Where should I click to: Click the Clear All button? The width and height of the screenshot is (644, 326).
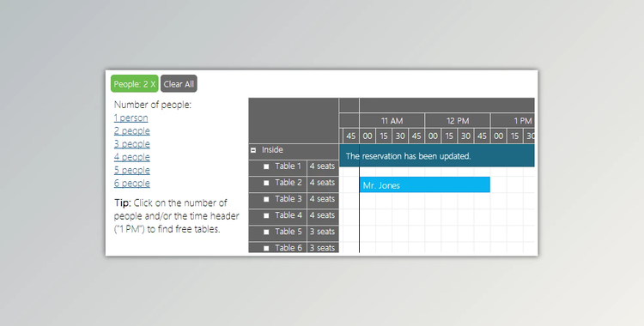(x=179, y=84)
